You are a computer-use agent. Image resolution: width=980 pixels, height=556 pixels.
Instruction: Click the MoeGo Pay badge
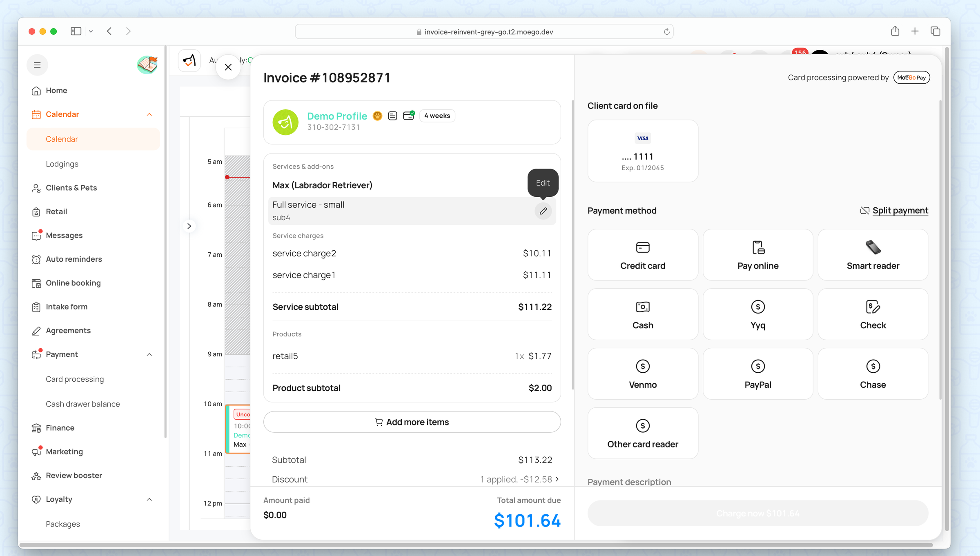coord(911,77)
